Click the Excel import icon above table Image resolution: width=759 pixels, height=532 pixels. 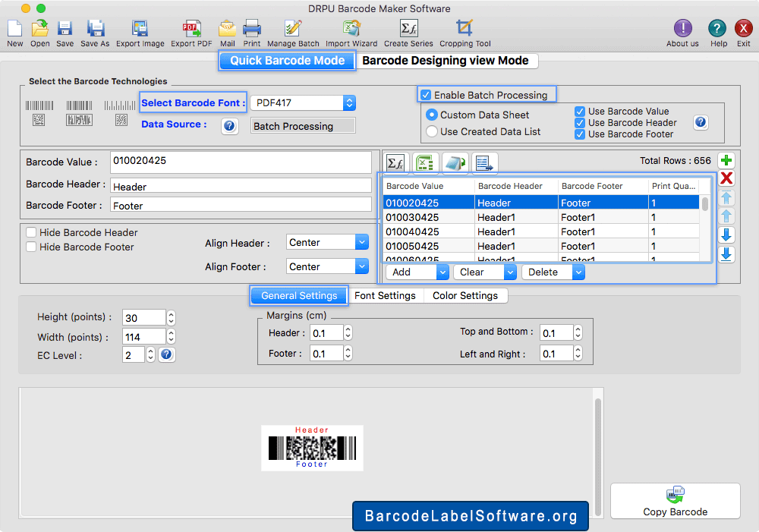coord(425,163)
